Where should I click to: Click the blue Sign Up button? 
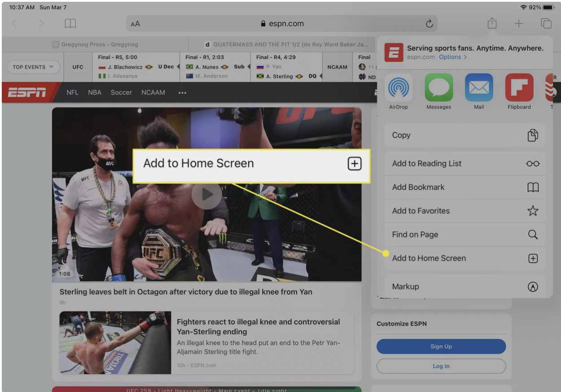pos(441,346)
